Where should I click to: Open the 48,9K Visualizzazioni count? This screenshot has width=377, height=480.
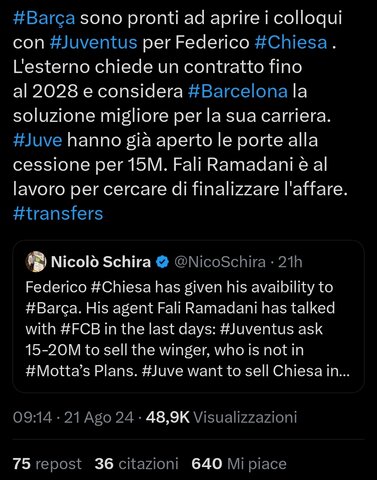pos(221,417)
